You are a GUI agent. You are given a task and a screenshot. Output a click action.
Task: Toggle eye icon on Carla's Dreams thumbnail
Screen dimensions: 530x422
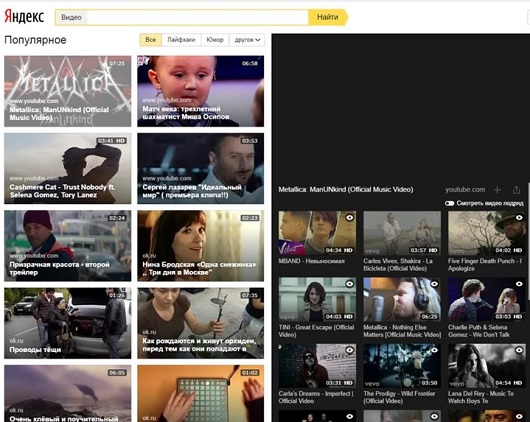[350, 350]
